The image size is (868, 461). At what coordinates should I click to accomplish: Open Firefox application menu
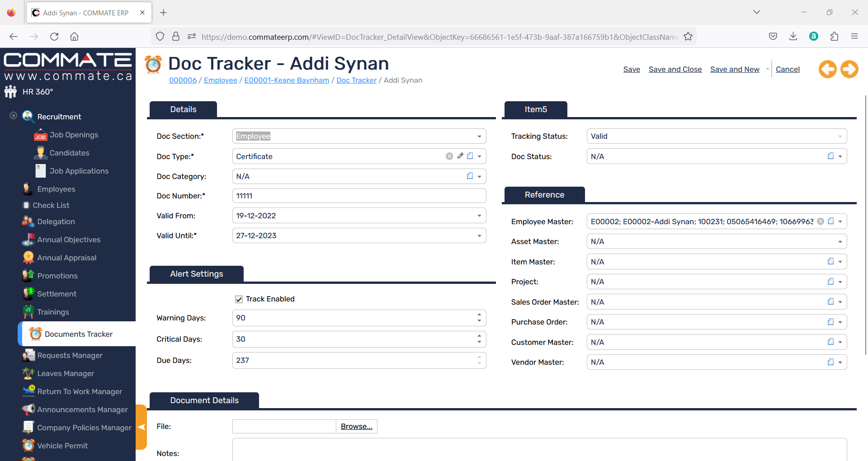coord(854,37)
